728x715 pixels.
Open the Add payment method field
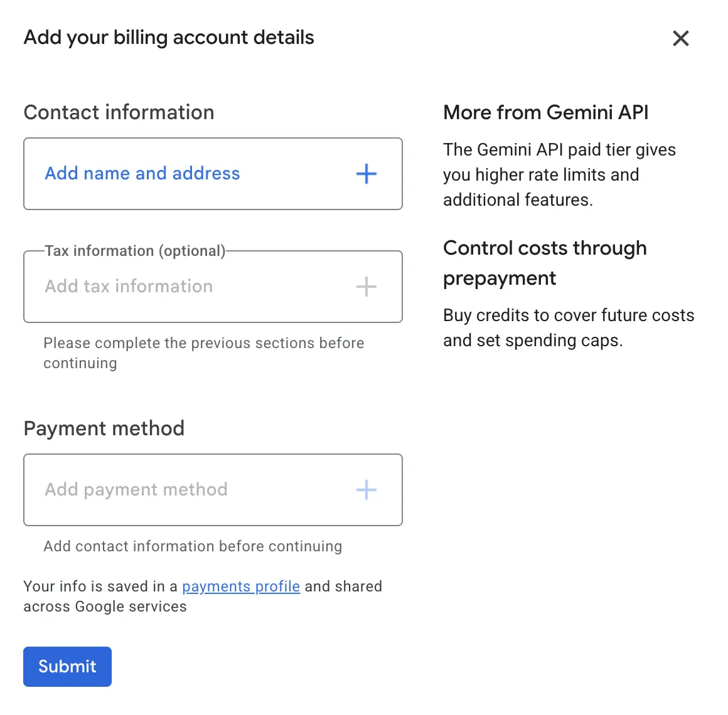click(x=213, y=490)
